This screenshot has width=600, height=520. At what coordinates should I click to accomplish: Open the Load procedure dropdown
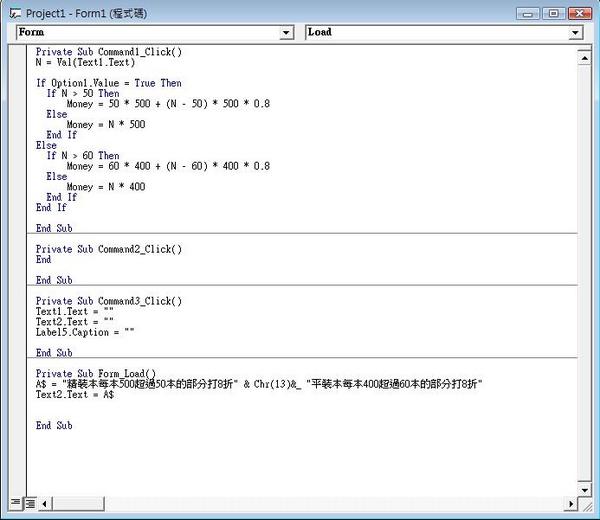(575, 33)
